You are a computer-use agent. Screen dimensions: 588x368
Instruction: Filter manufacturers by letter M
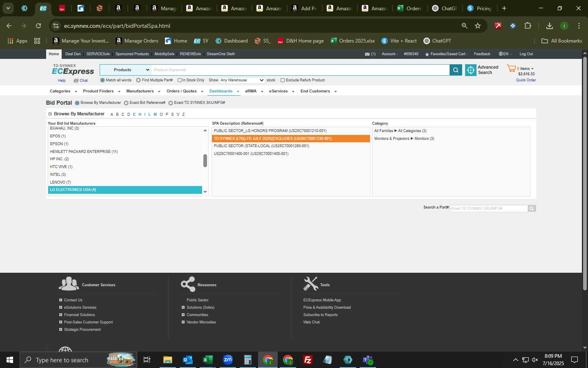point(155,114)
